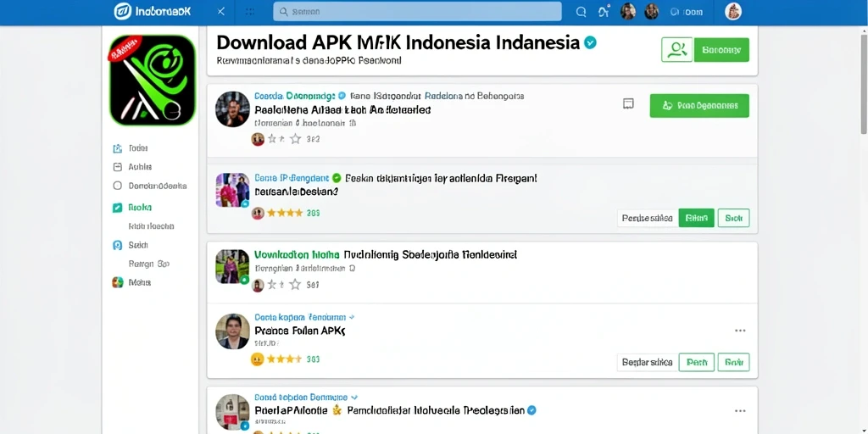Screen dimensions: 868x434
Task: Open the second small avatar in top bar
Action: (x=651, y=11)
